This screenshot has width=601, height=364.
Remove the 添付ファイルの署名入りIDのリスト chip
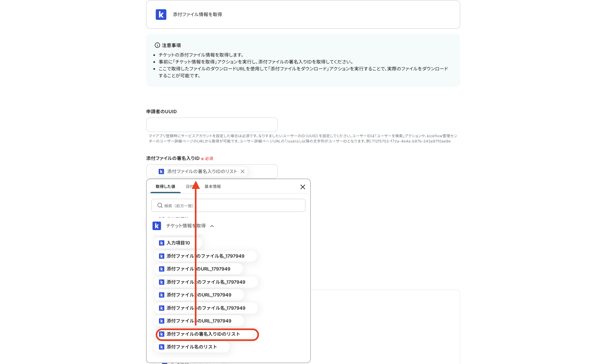(x=243, y=171)
